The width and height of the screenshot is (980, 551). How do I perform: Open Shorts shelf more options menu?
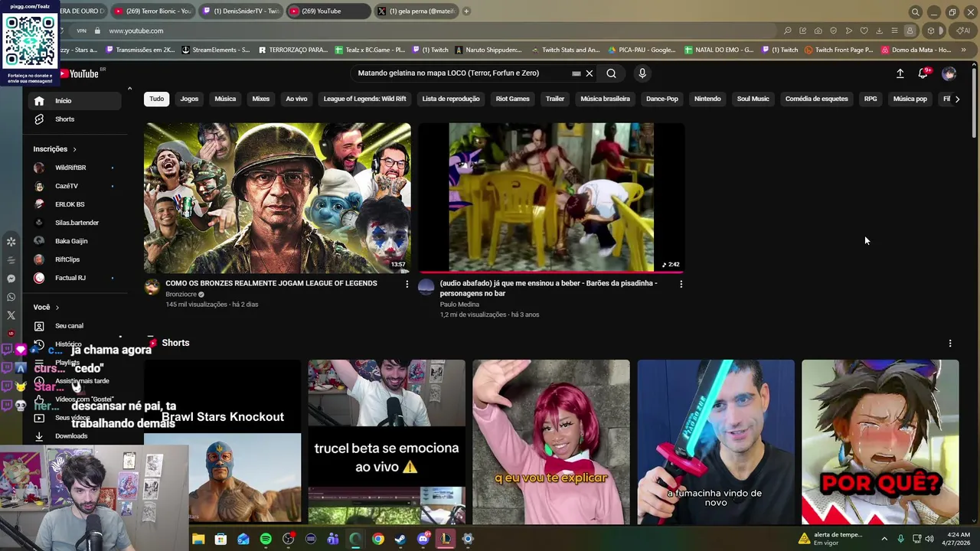click(x=950, y=344)
